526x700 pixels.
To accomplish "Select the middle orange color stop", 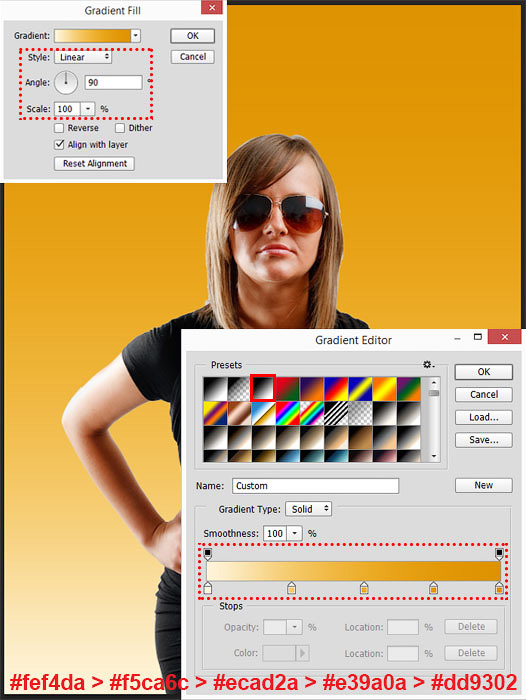I will (x=364, y=588).
